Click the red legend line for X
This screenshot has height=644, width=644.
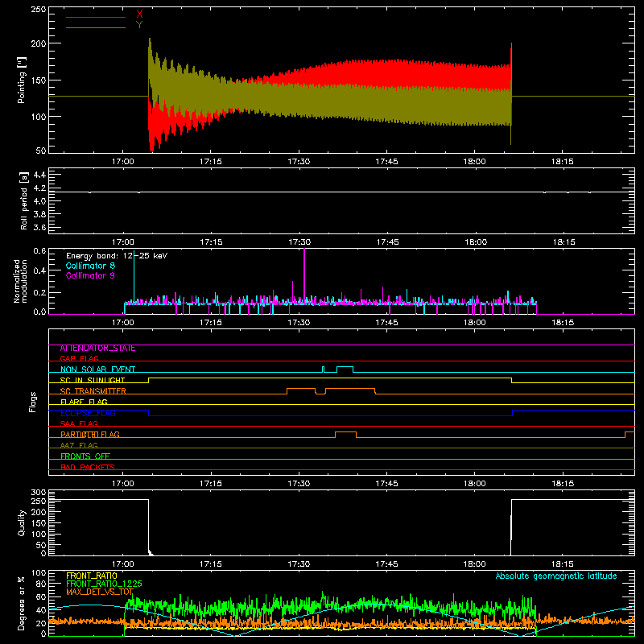click(96, 17)
